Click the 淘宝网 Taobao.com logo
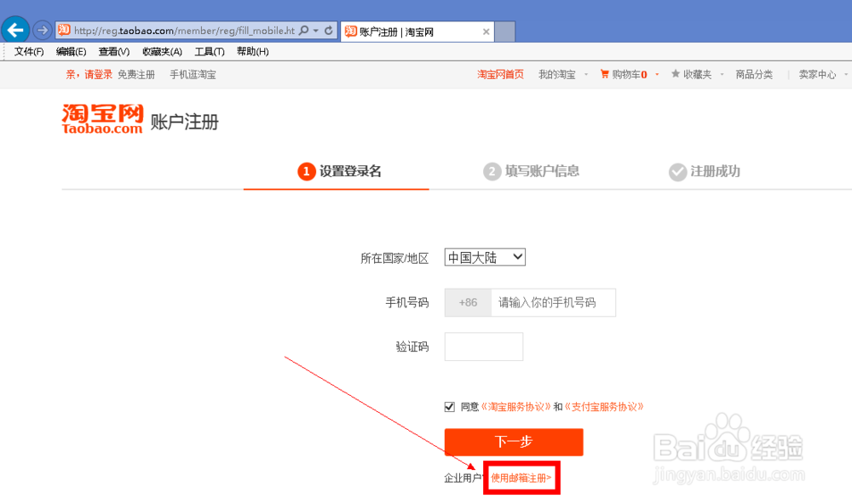 102,119
